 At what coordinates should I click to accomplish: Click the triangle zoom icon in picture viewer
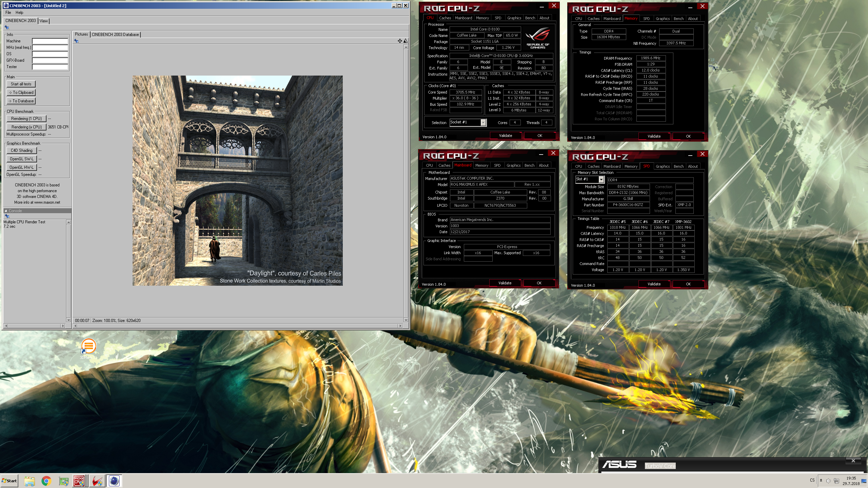[406, 41]
